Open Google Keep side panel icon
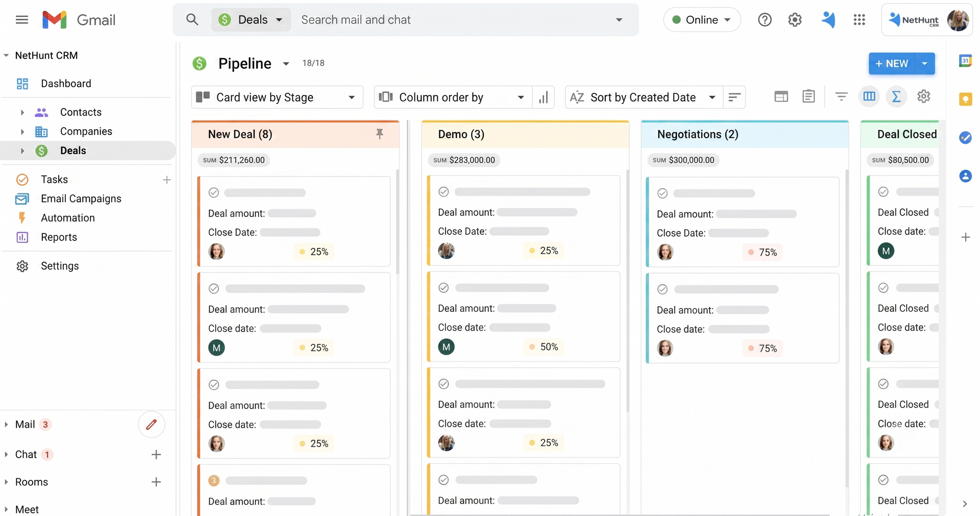The image size is (980, 516). (x=965, y=99)
